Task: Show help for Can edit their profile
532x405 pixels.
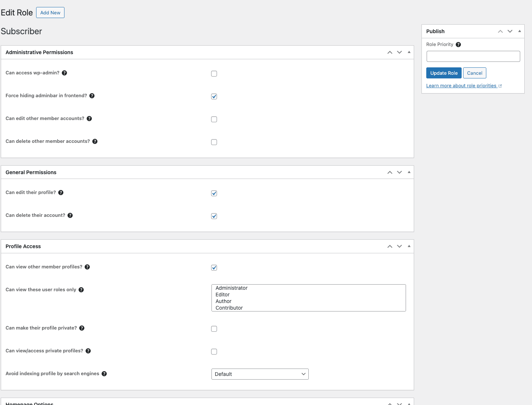Action: click(x=61, y=193)
